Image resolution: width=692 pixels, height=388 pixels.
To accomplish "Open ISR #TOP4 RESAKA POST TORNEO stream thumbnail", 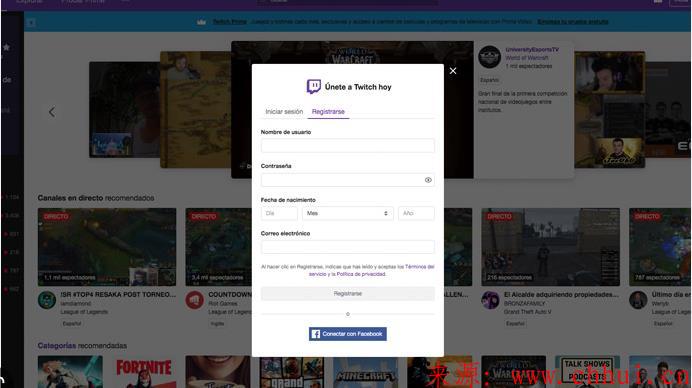I will [x=107, y=247].
